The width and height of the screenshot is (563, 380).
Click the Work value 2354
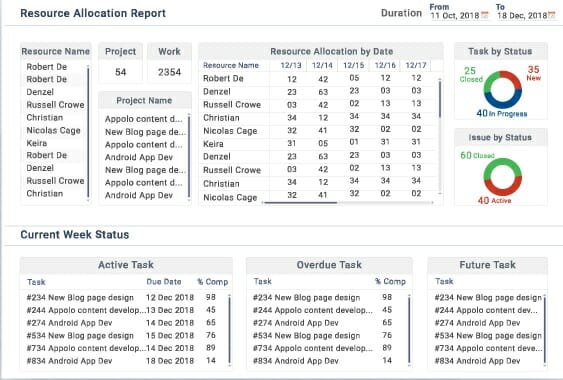[x=169, y=72]
